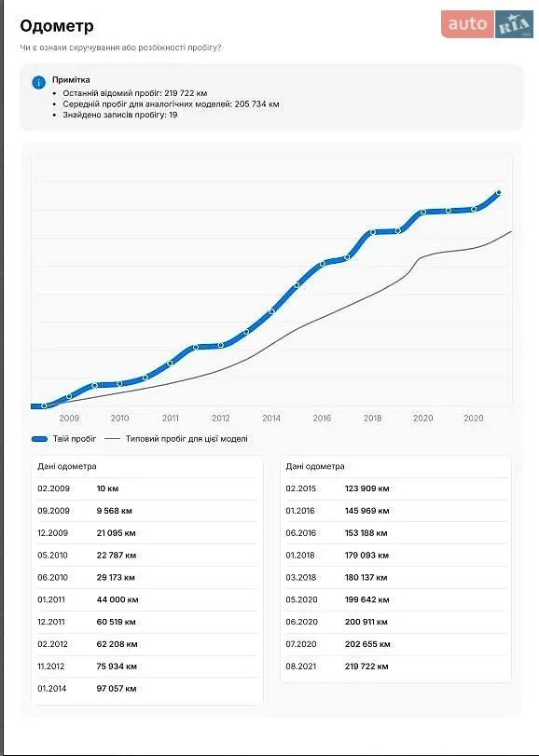Click the right Дані одометра table header
539x756 pixels.
click(315, 467)
